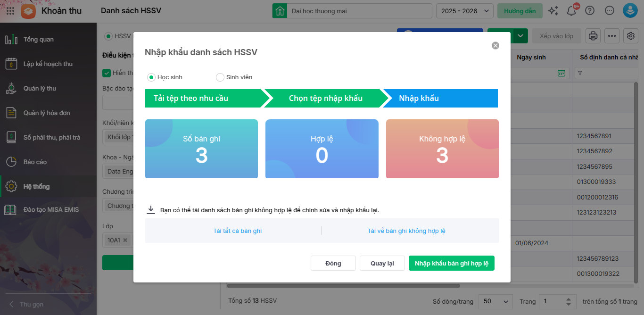Expand the rows per page dropdown showing 50

tap(495, 301)
